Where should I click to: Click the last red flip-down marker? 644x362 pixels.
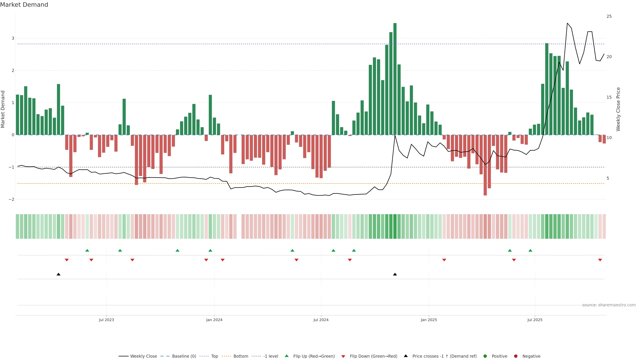tap(600, 260)
